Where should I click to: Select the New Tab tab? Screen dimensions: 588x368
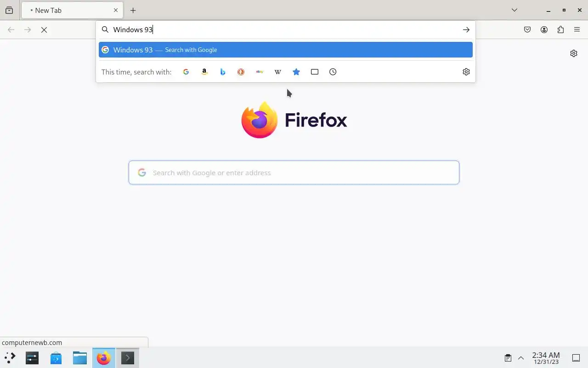click(72, 10)
